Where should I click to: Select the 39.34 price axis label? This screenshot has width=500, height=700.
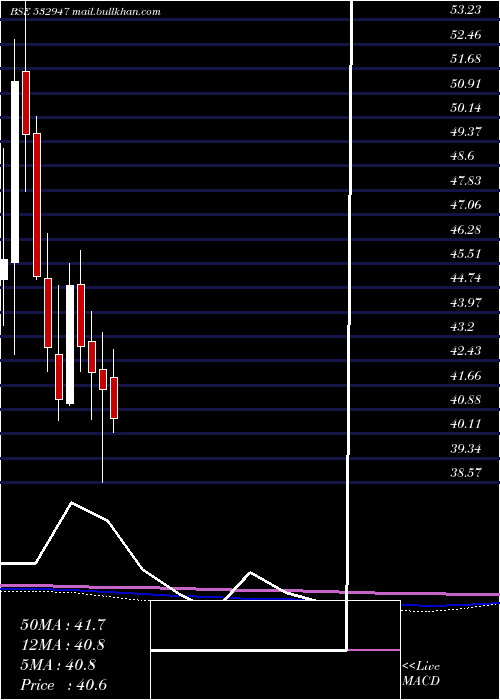click(466, 448)
